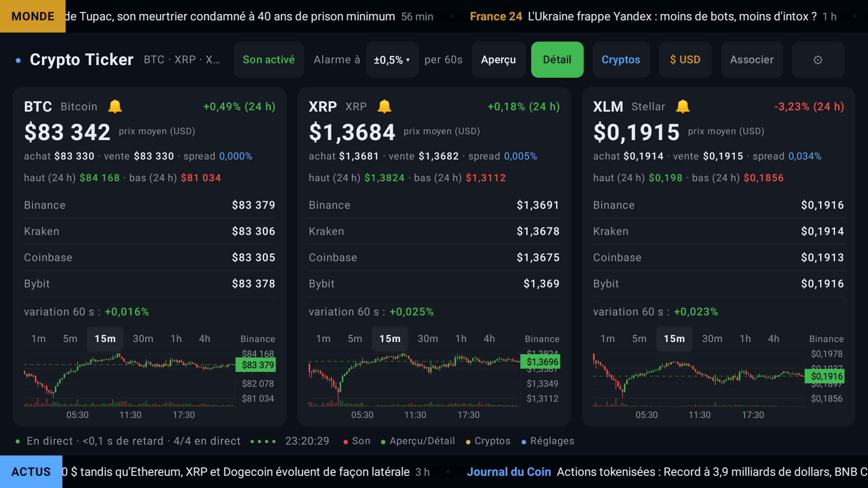The image size is (868, 488).
Task: Select the 4h interval on the XRP chart
Action: [x=489, y=339]
